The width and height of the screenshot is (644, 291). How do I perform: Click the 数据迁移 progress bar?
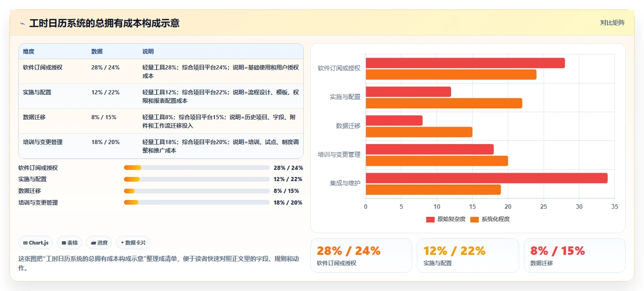tap(197, 191)
